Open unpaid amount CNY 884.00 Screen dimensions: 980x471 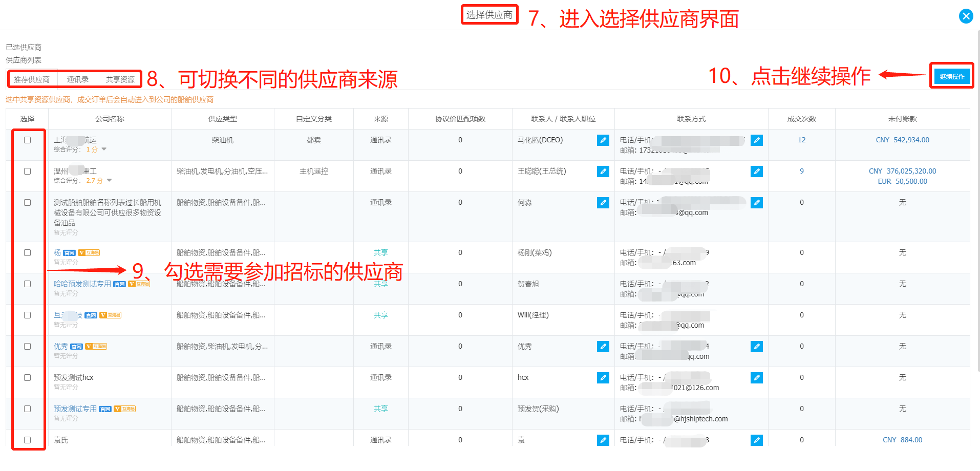[902, 440]
